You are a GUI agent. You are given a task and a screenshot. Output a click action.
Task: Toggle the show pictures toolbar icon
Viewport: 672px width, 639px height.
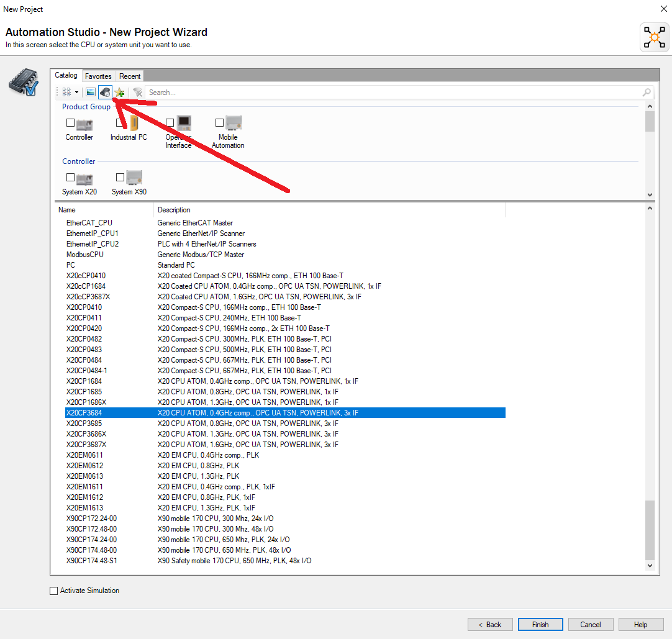(x=91, y=92)
